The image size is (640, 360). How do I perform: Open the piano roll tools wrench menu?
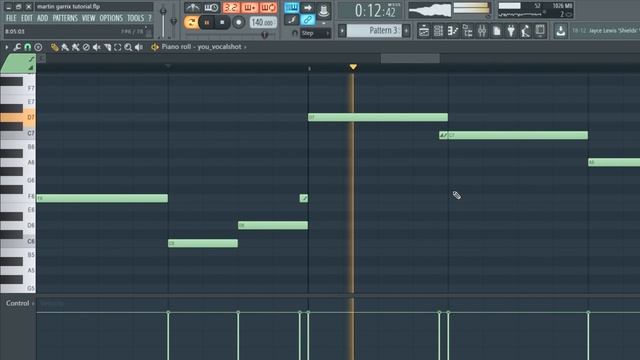point(17,47)
